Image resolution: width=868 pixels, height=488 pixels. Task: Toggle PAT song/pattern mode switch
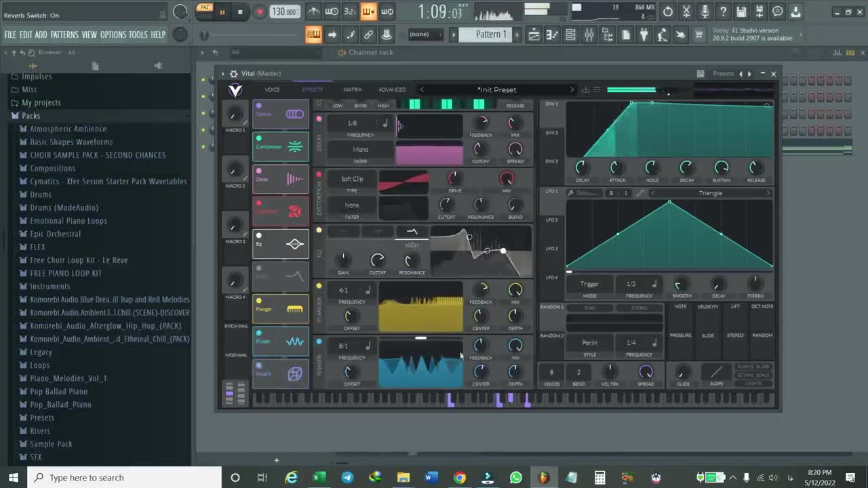(x=204, y=9)
